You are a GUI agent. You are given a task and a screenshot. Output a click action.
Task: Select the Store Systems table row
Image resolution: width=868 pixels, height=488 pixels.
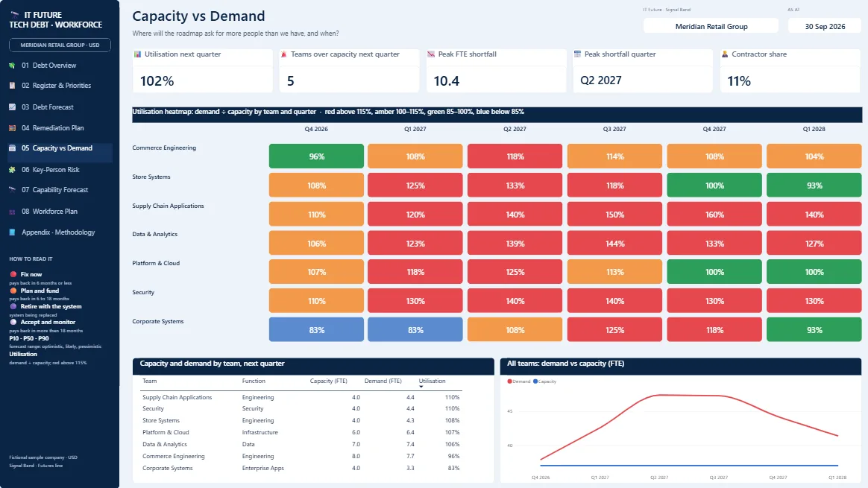point(301,420)
